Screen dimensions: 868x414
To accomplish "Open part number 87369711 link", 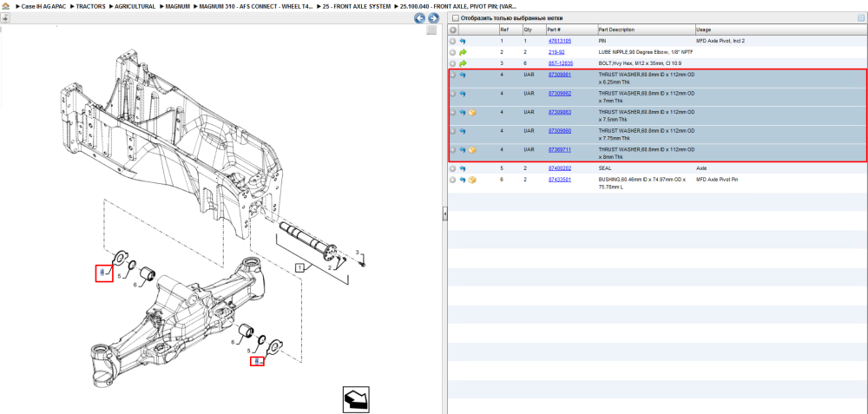I will (x=560, y=149).
